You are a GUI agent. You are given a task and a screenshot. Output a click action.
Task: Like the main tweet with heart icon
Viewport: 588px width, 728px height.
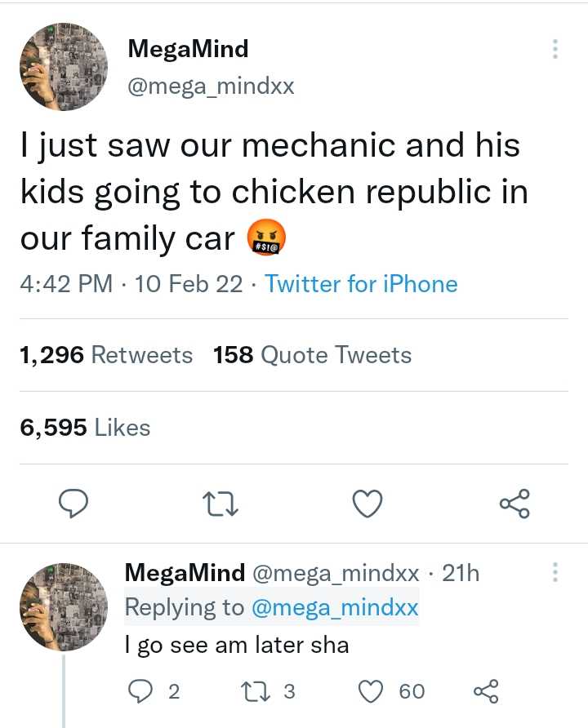(367, 505)
